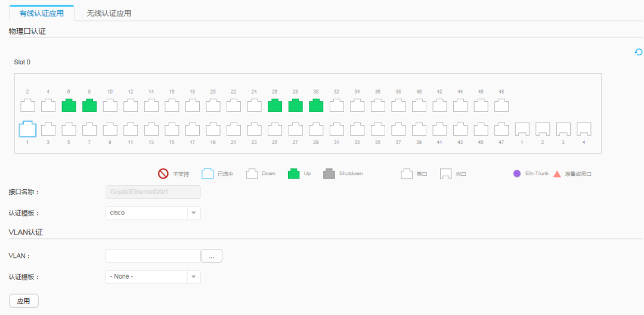644x315 pixels.
Task: Select electrical port 5
Action: 69,129
